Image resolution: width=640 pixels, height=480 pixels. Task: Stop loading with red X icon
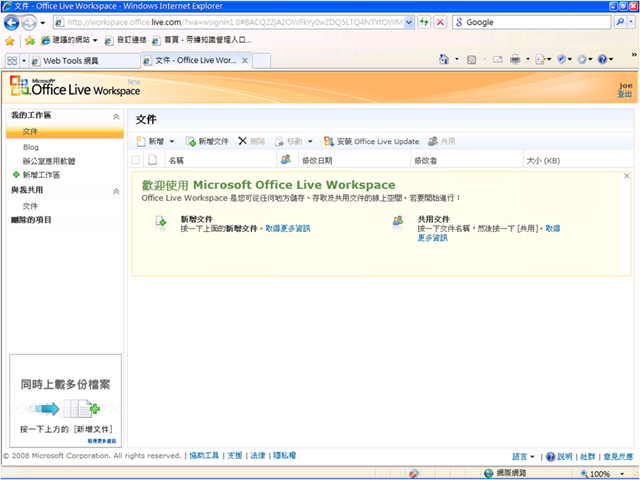(440, 22)
